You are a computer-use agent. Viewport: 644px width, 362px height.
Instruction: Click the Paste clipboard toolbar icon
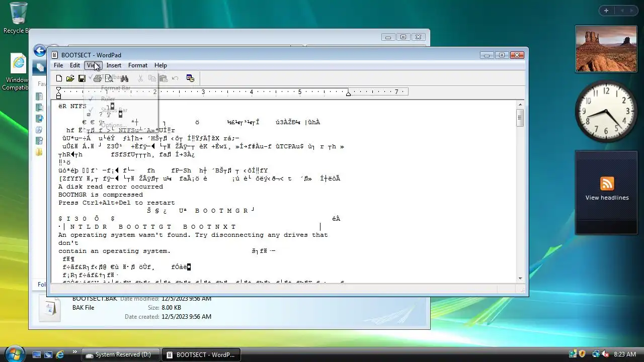[x=163, y=78]
